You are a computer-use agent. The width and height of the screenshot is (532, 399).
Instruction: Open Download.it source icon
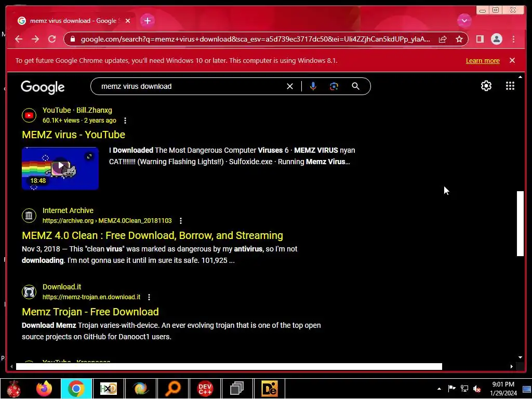click(x=29, y=292)
